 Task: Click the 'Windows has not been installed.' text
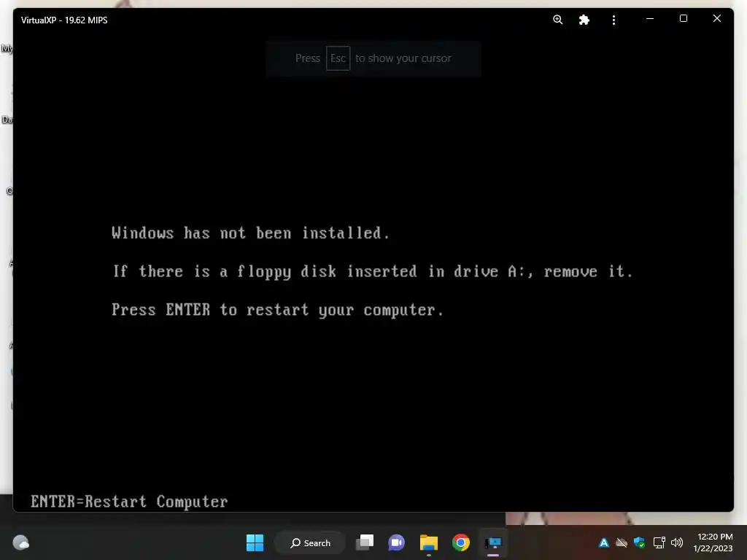click(x=251, y=233)
